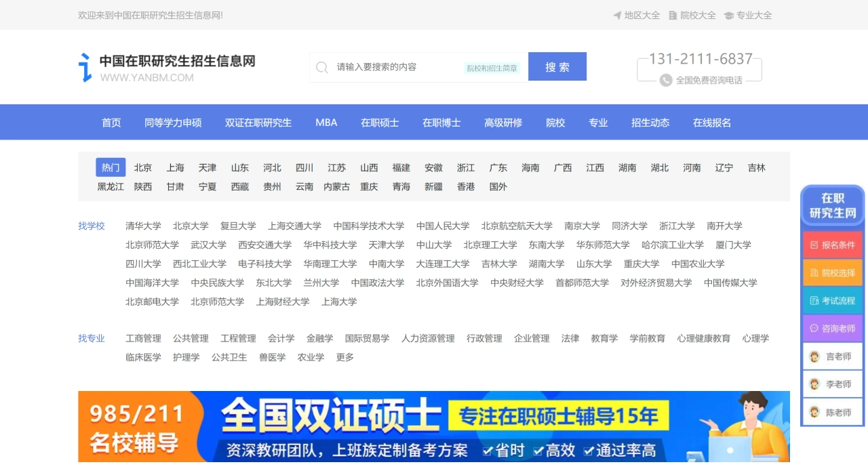
Task: Click the 院校选择 sidebar icon
Action: (814, 272)
